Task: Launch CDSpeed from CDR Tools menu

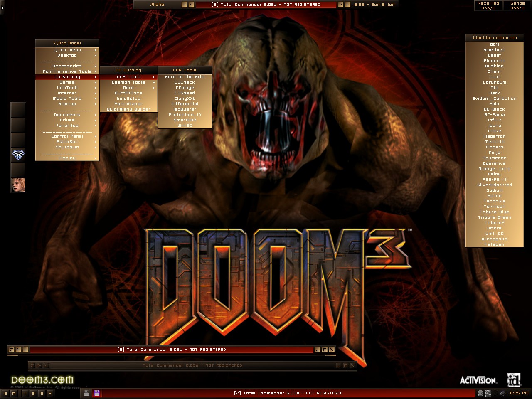Action: (185, 93)
